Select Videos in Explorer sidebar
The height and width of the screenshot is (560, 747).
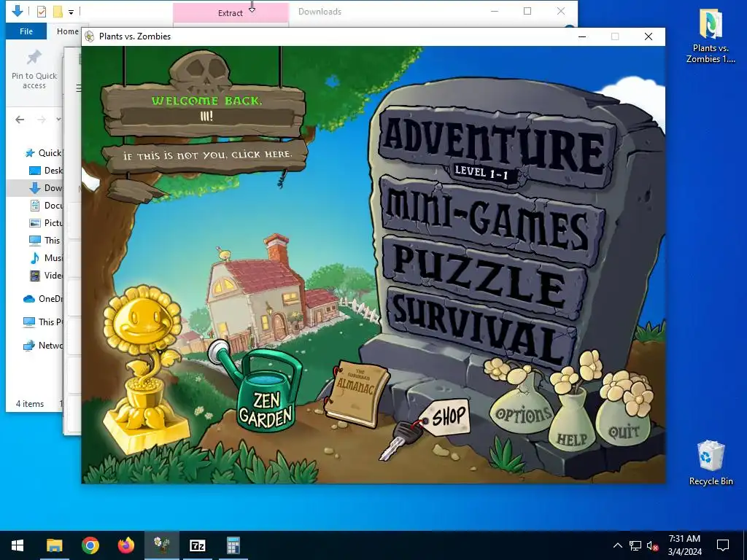[45, 275]
